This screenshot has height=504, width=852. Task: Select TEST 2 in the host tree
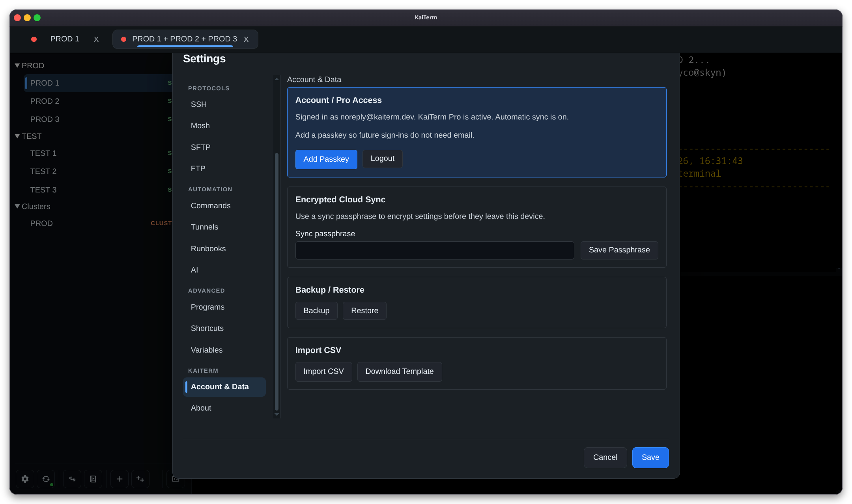[x=98, y=171]
